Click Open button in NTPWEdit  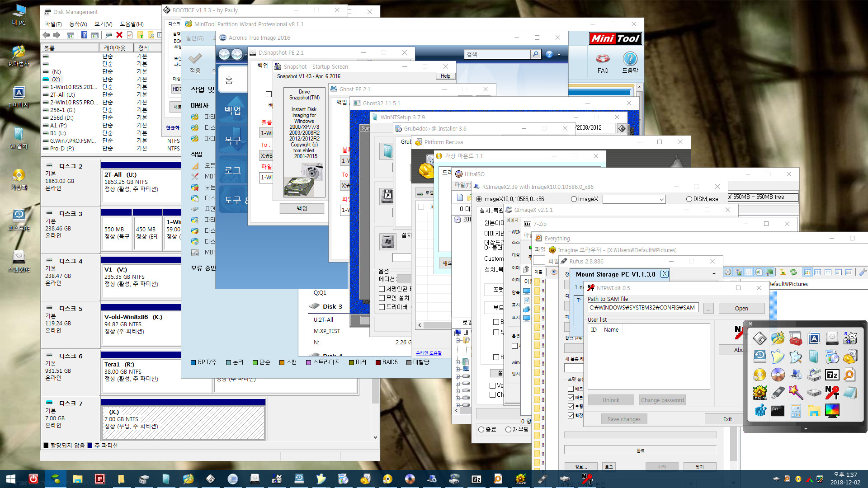click(741, 308)
